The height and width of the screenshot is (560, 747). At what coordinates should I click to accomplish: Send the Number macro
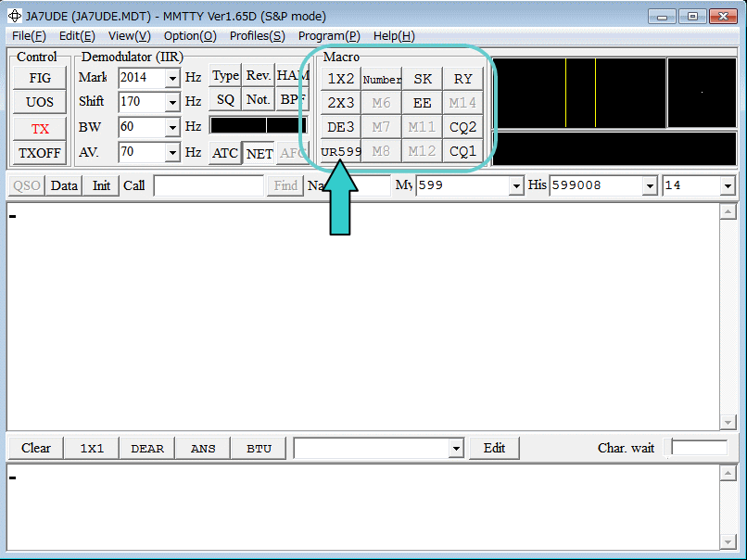(382, 79)
